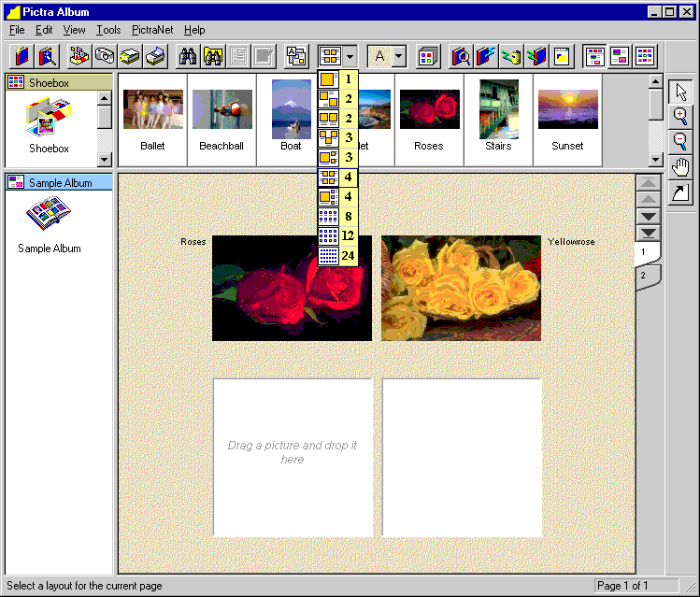This screenshot has width=700, height=597.
Task: Click the page layout grid button
Action: (330, 56)
